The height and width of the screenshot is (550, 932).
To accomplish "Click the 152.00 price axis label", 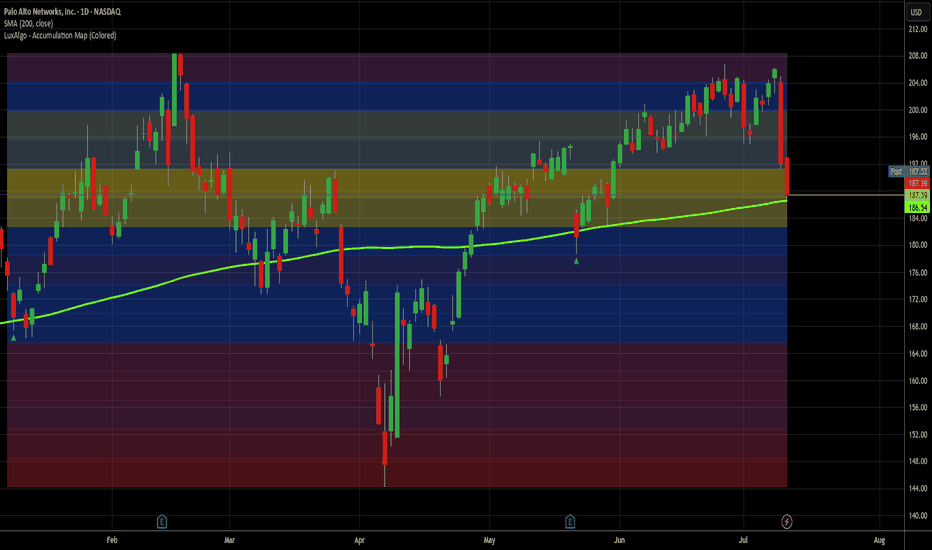I will click(x=918, y=435).
